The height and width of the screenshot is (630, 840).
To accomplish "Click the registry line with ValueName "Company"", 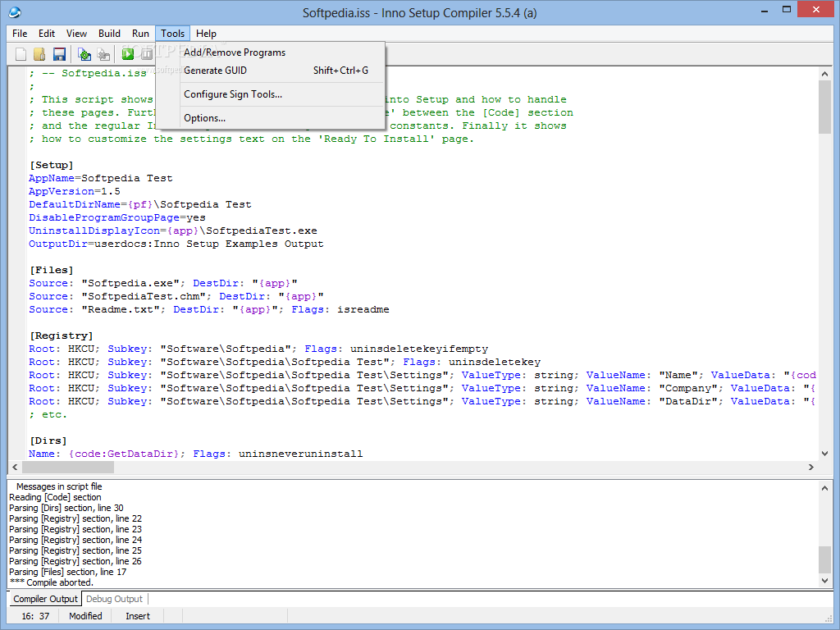I will (x=422, y=388).
